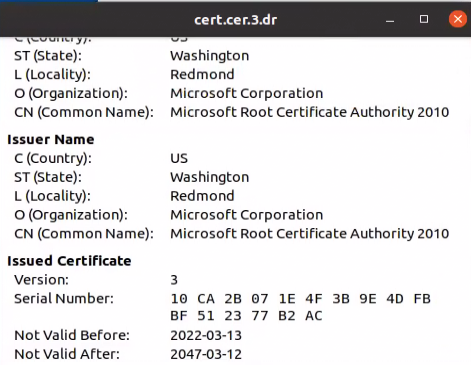Maximize the cert.cer.3.dr window

424,19
